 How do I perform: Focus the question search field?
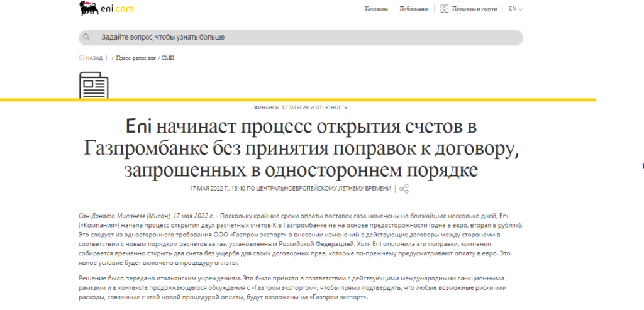(x=301, y=37)
